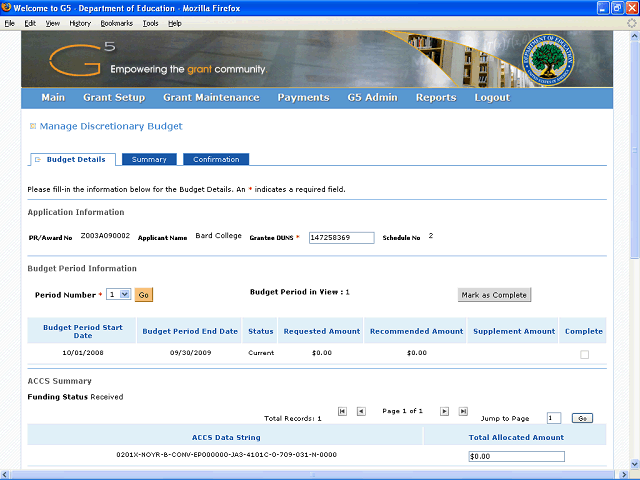This screenshot has width=640, height=480.
Task: Click the Firefox window icon in title bar
Action: click(x=7, y=8)
